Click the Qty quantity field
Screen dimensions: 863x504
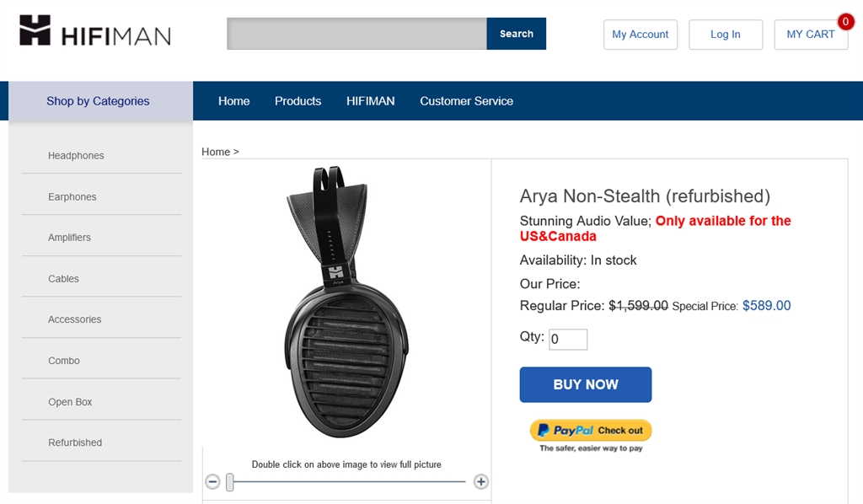(568, 340)
